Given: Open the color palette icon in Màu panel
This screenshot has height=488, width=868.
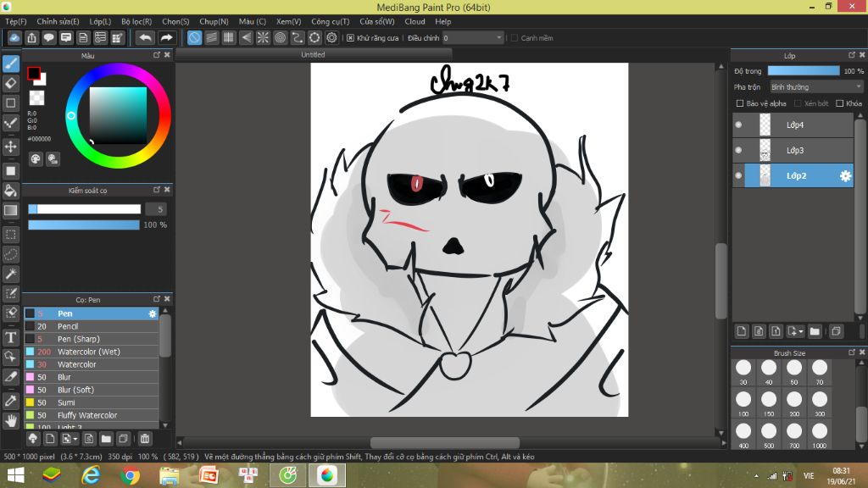Looking at the screenshot, I should tap(36, 159).
